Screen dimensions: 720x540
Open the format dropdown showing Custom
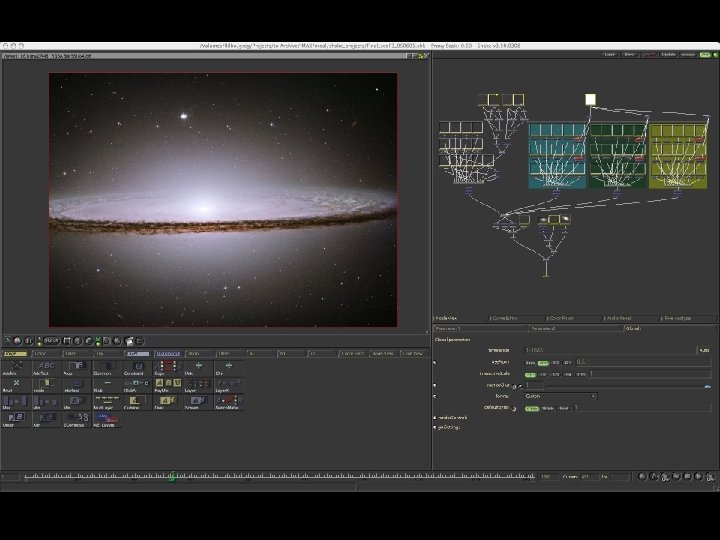(x=560, y=396)
